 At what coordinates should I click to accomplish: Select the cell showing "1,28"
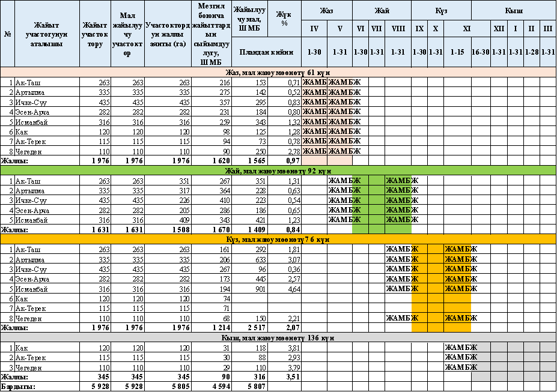[x=284, y=131]
